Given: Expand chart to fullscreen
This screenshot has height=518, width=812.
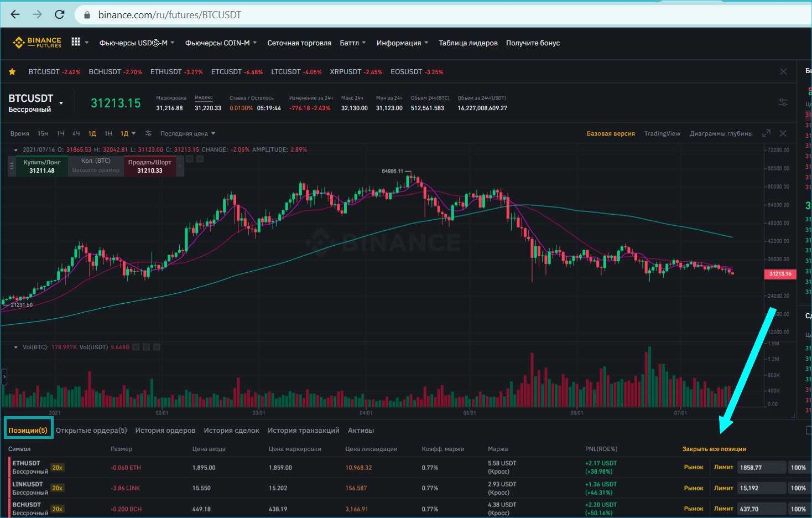Looking at the screenshot, I should tap(766, 133).
